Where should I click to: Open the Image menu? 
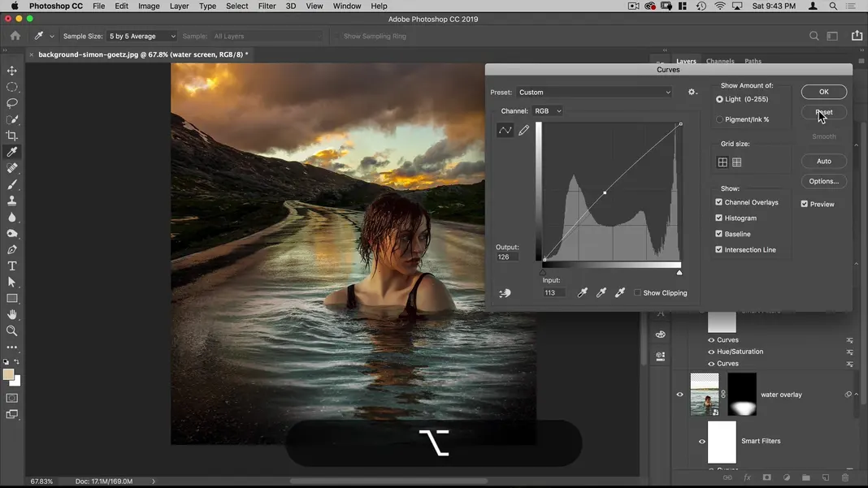tap(149, 6)
